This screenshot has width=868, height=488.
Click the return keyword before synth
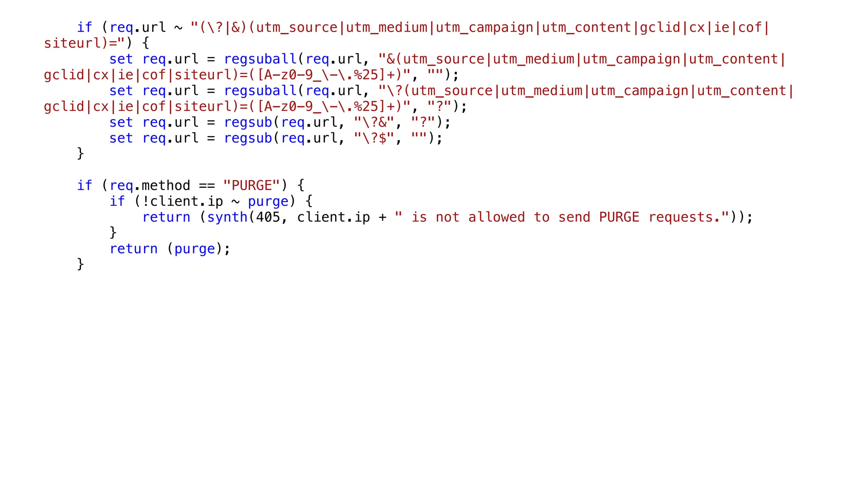(x=166, y=217)
